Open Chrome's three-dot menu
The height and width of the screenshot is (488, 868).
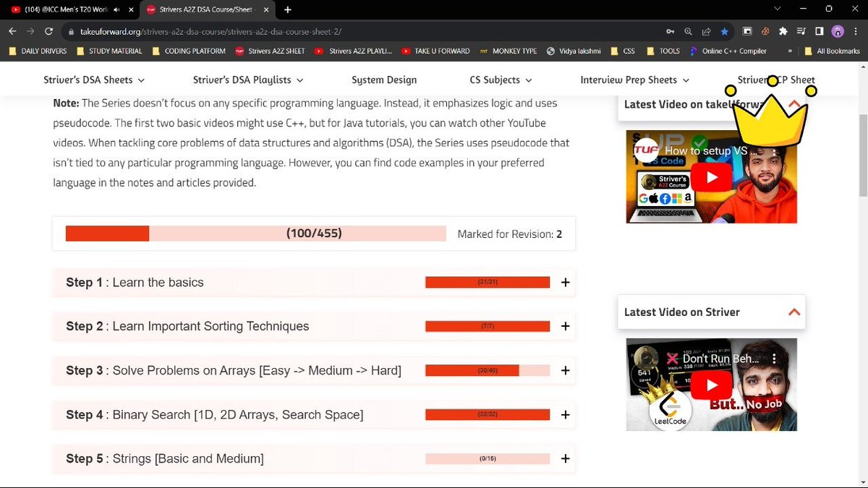[855, 32]
